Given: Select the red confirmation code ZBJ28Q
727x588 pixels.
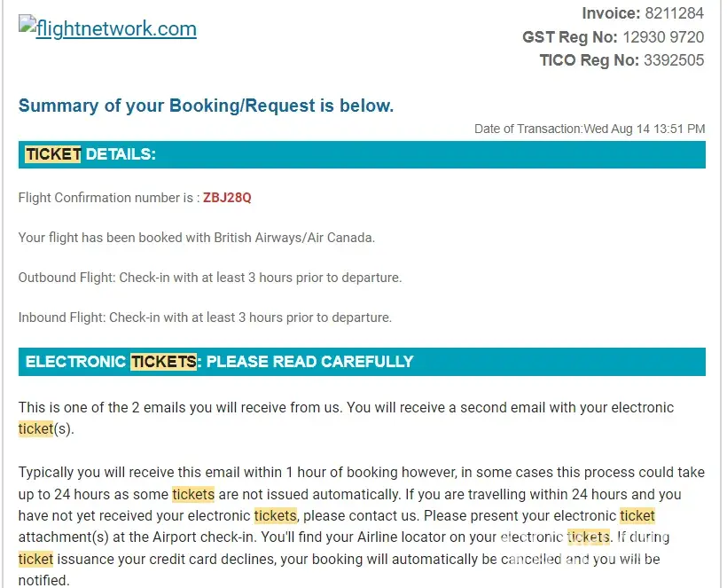Looking at the screenshot, I should point(227,198).
